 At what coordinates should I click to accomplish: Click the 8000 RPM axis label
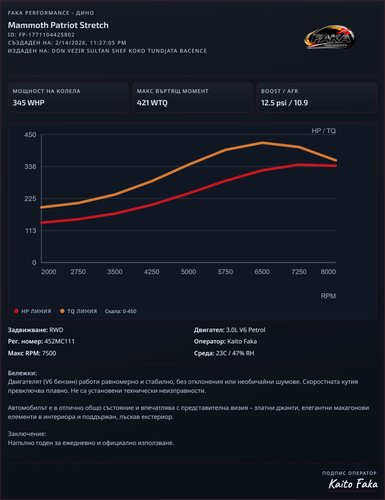[x=328, y=272]
